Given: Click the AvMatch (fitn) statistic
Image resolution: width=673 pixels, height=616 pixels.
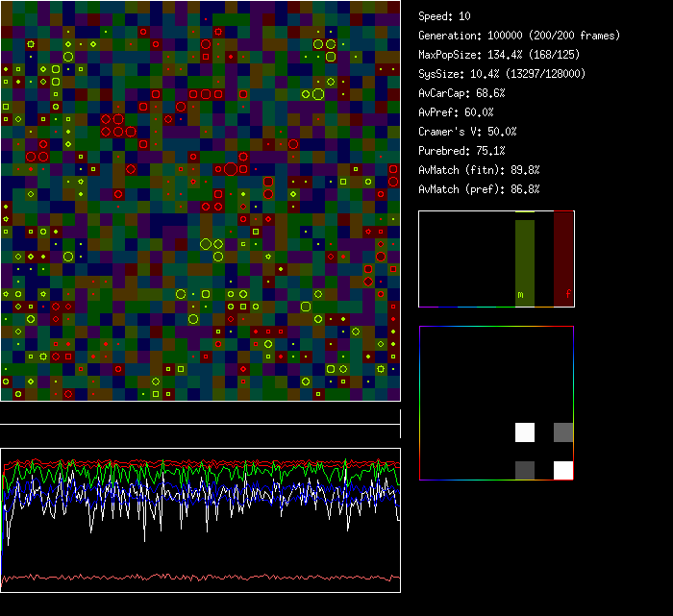Looking at the screenshot, I should 479,170.
